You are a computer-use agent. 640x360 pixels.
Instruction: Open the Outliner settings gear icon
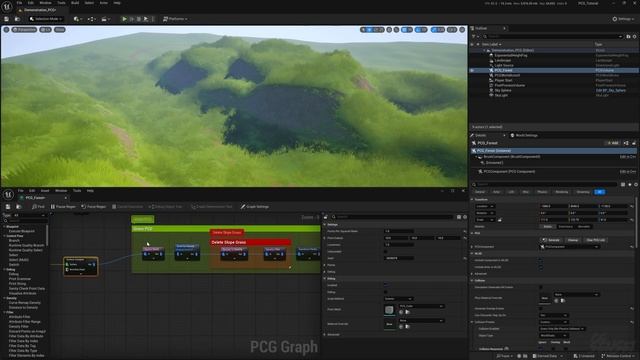click(635, 36)
